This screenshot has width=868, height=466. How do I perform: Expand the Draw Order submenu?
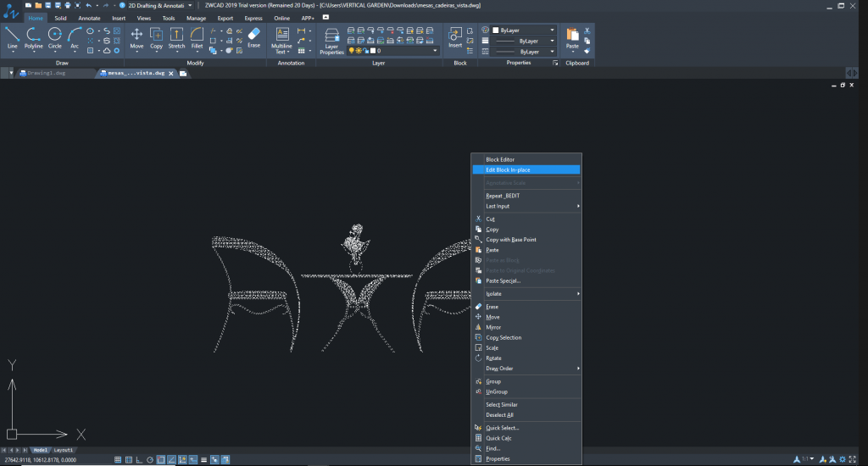click(526, 368)
